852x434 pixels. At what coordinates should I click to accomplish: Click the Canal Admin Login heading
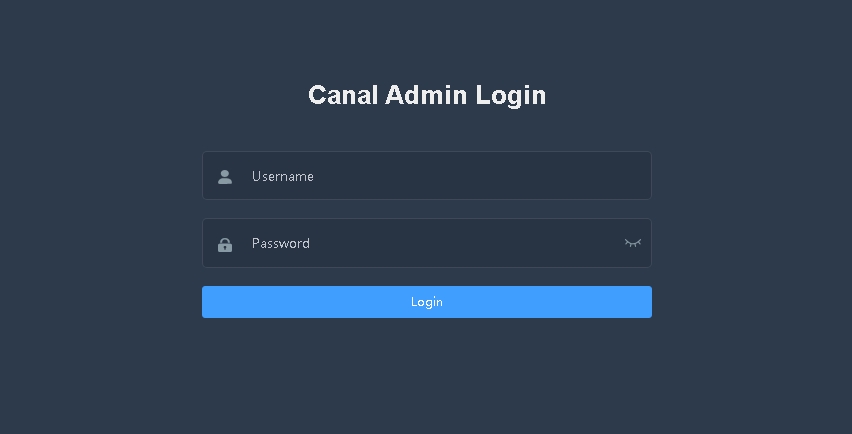coord(427,96)
